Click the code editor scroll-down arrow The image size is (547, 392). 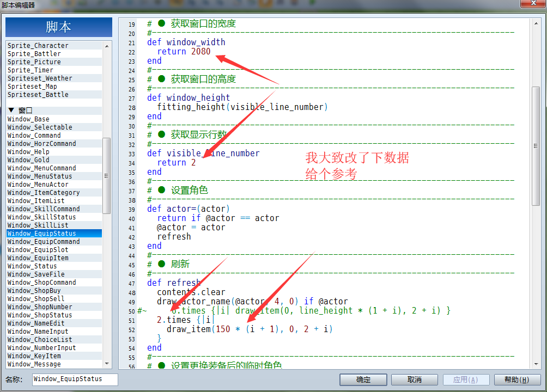(536, 364)
